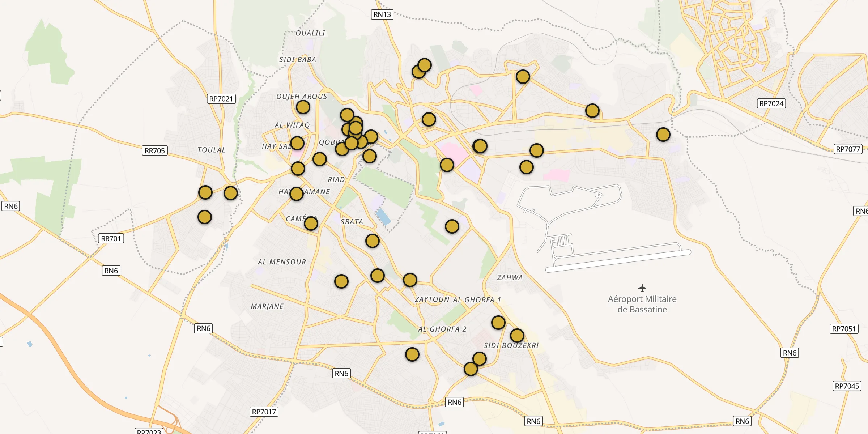Select the RP7021 road shield
This screenshot has height=434, width=868.
pos(221,99)
